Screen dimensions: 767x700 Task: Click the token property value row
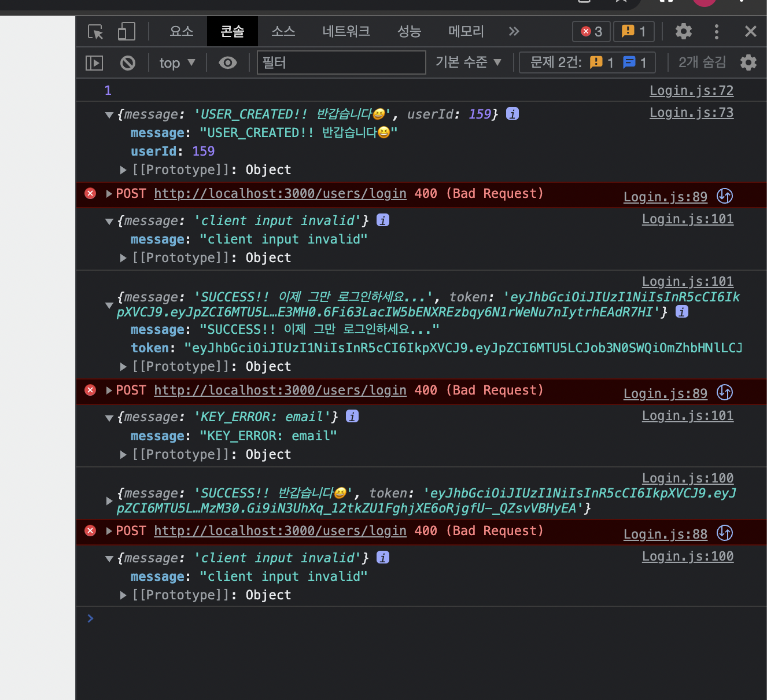point(437,348)
